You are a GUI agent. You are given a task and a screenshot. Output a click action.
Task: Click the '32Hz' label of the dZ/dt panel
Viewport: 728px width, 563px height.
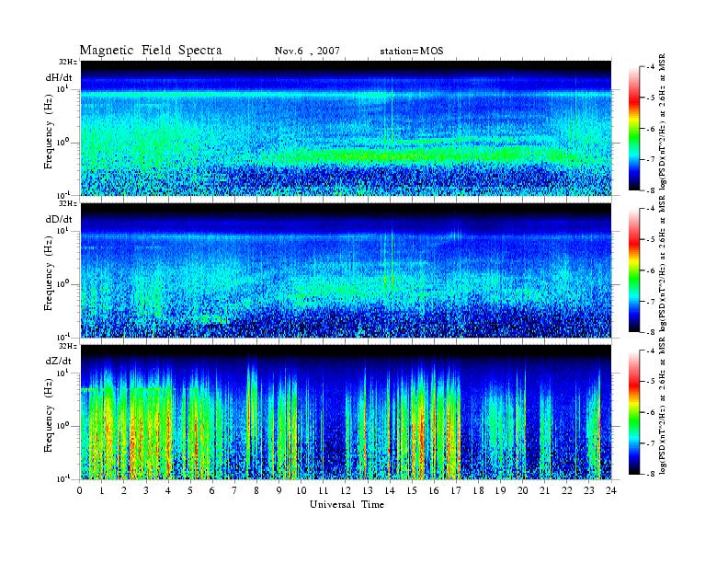(67, 346)
